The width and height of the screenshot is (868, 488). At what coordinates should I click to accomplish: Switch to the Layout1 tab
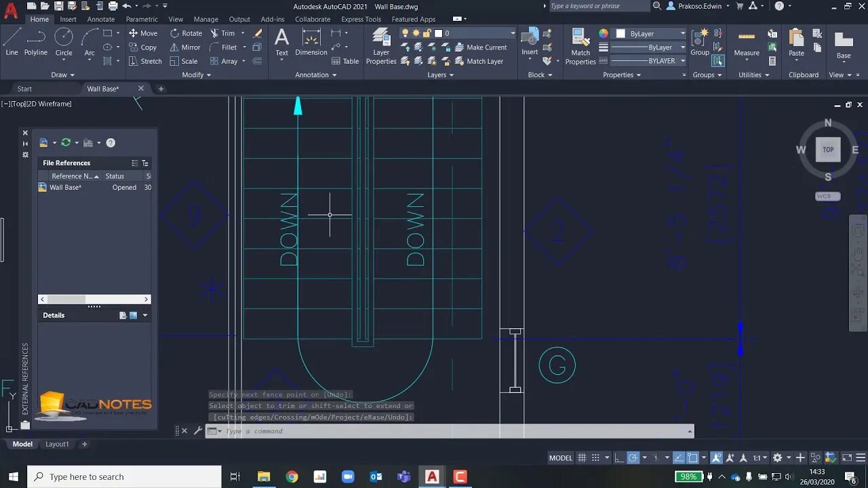(x=57, y=444)
